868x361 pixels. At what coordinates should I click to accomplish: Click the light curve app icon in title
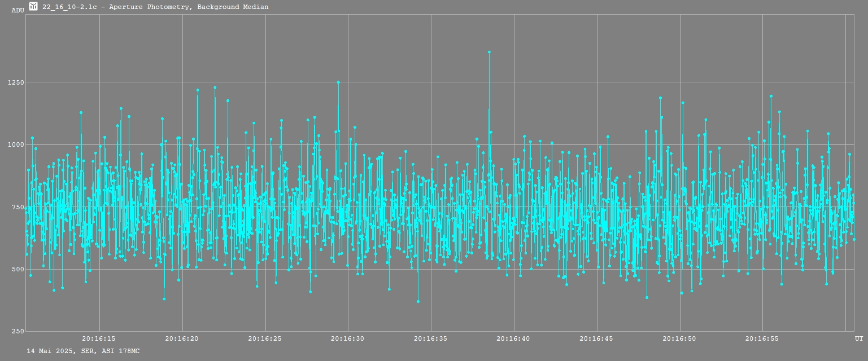(33, 7)
